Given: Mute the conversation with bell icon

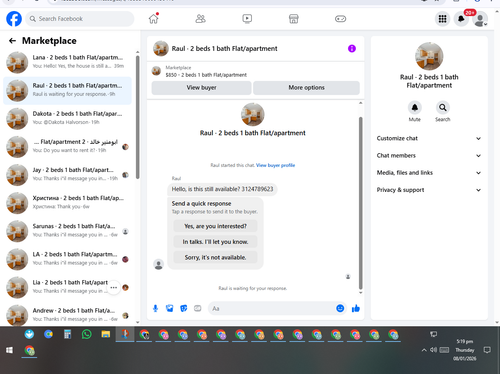Looking at the screenshot, I should [x=415, y=108].
